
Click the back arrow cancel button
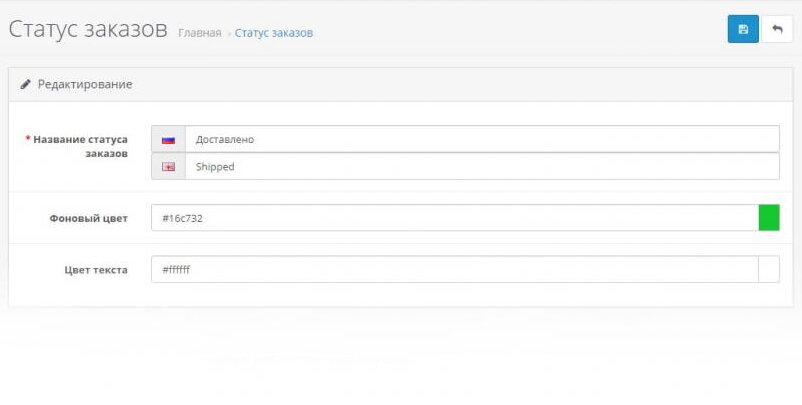pyautogui.click(x=777, y=30)
